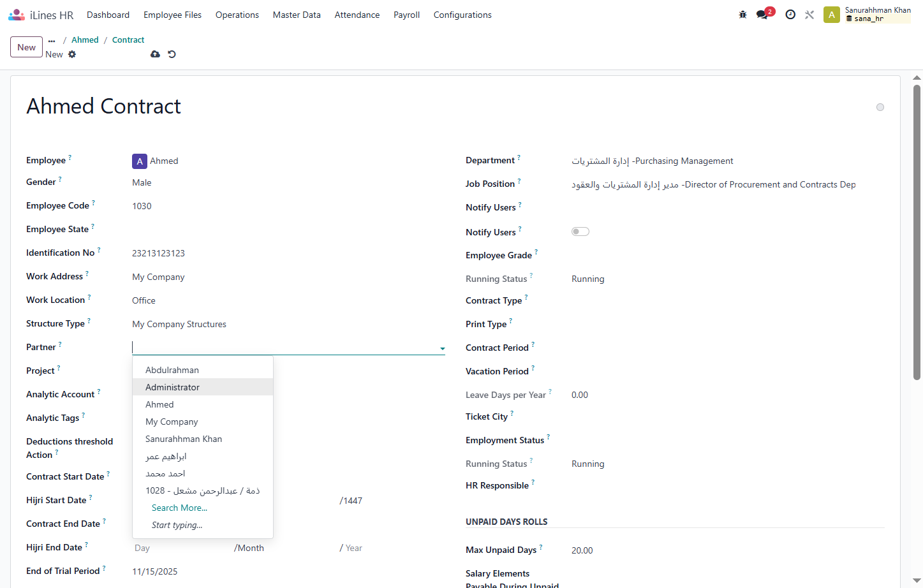Discard changes with the undo arrow icon
This screenshot has width=923, height=588.
click(x=172, y=54)
